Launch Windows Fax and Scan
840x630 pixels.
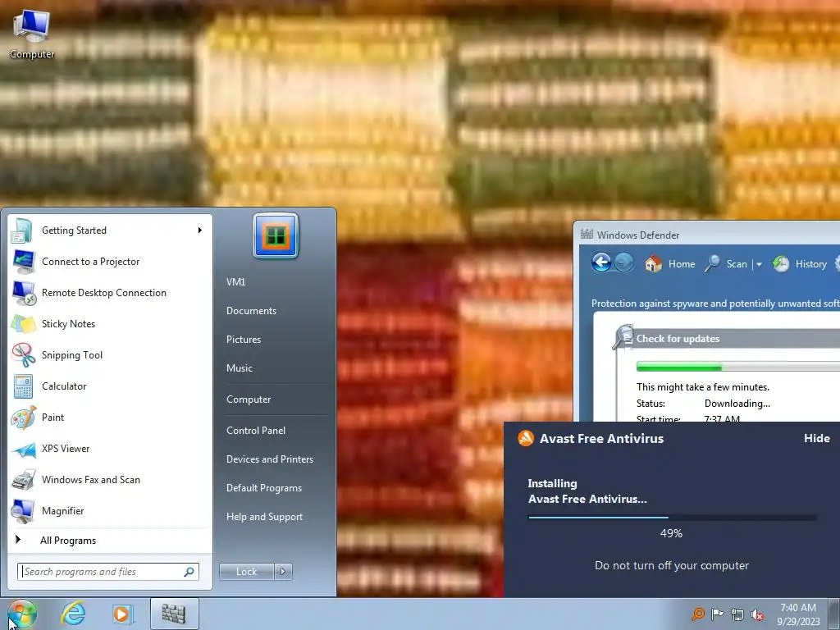(x=111, y=479)
